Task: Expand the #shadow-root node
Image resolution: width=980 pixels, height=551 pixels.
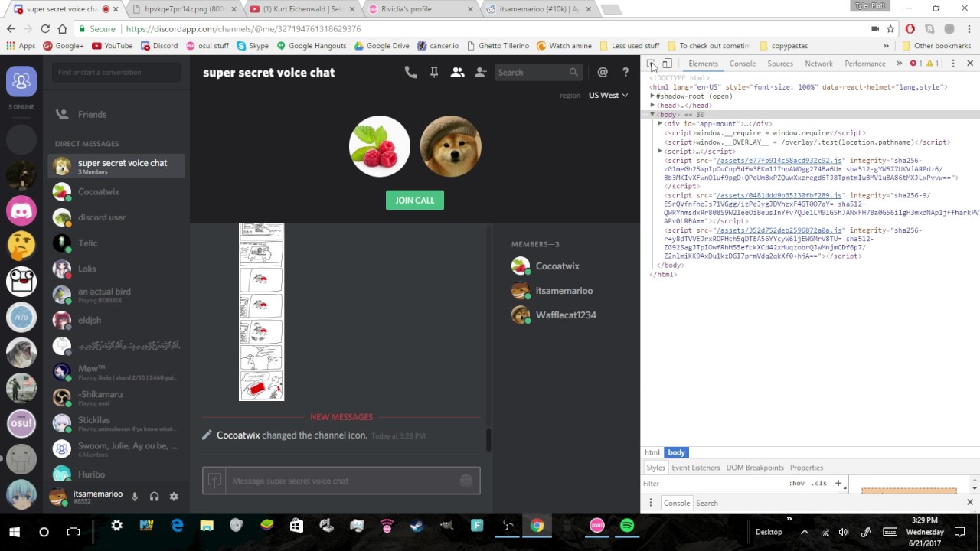Action: click(x=652, y=96)
